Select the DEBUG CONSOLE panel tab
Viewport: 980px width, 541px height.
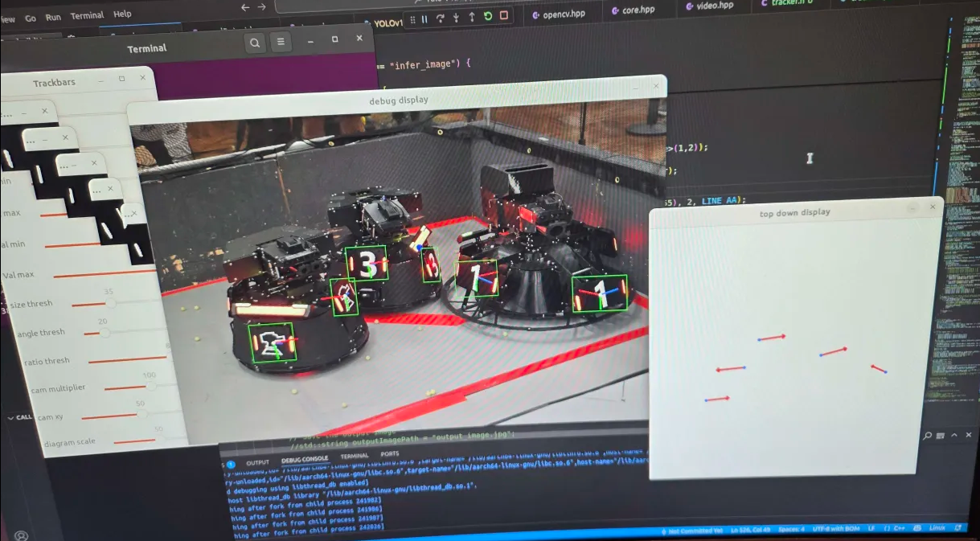tap(305, 458)
